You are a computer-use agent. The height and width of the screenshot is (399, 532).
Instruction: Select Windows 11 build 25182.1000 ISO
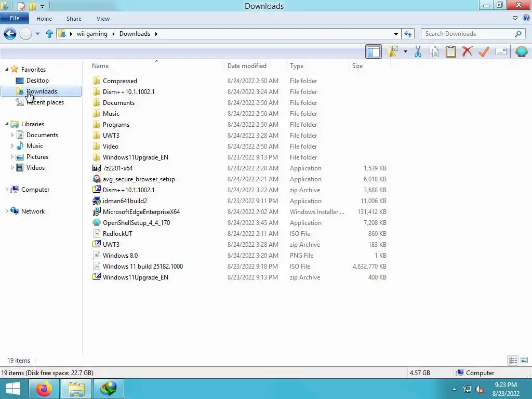coord(143,267)
